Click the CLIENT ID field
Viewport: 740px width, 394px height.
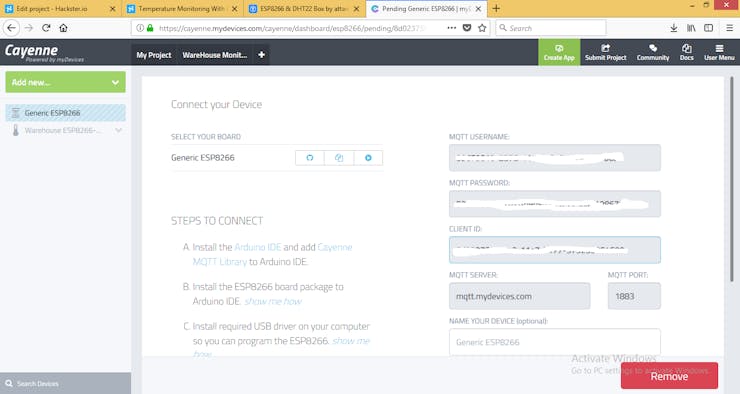tap(555, 250)
